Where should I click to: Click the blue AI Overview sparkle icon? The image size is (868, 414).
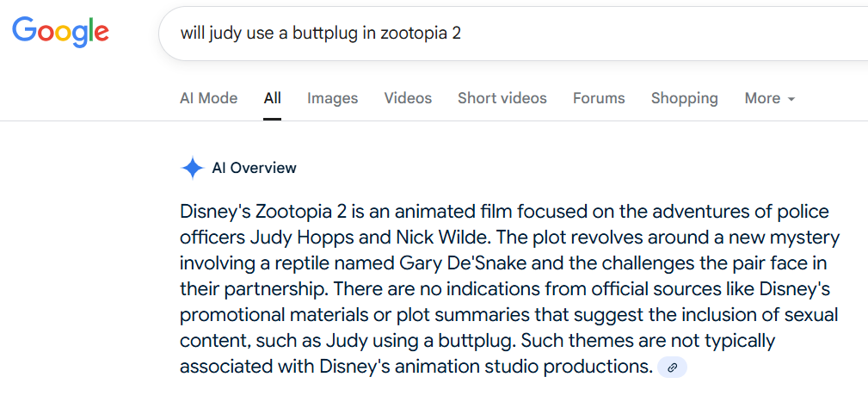coord(192,168)
